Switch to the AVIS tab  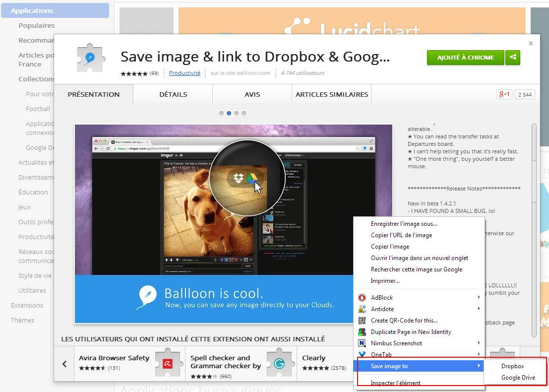pos(252,95)
